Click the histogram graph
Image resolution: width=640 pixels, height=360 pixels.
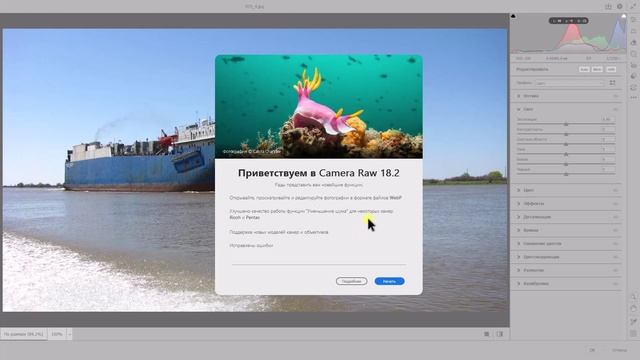pyautogui.click(x=569, y=33)
